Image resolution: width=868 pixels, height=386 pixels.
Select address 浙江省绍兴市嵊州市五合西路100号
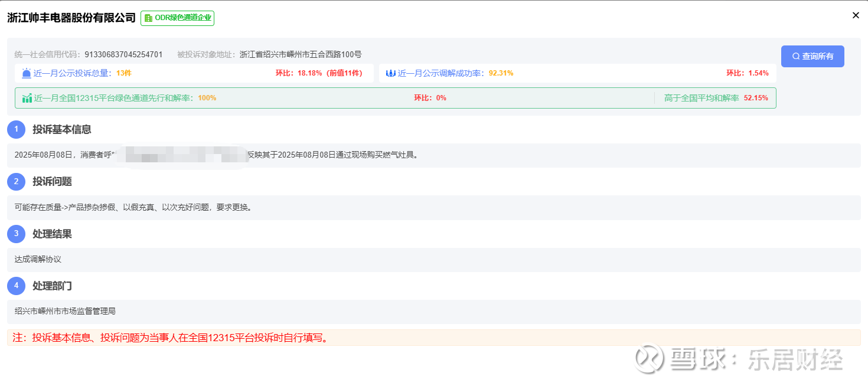(301, 54)
